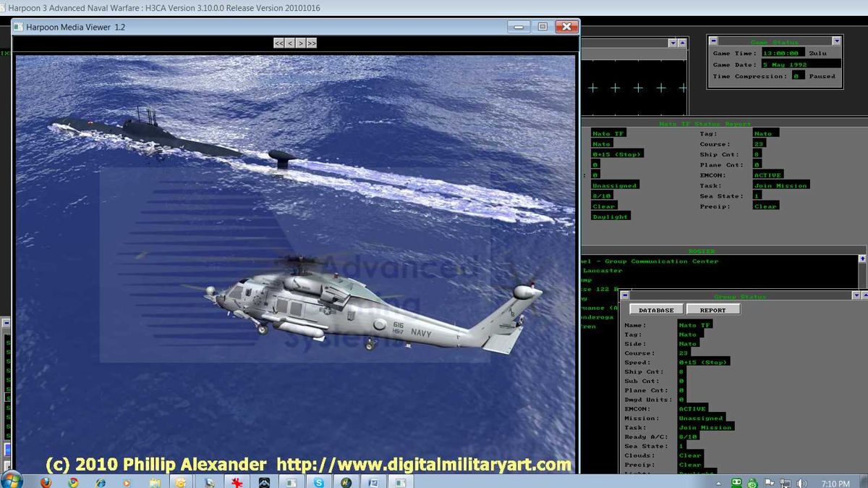
Task: Collapse the Group Status window minus box
Action: [x=625, y=295]
